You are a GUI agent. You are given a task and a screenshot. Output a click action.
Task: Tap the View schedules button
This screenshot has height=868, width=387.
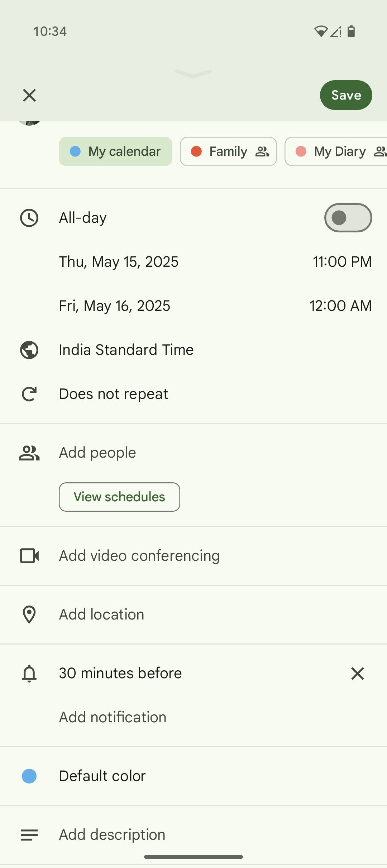click(x=119, y=497)
